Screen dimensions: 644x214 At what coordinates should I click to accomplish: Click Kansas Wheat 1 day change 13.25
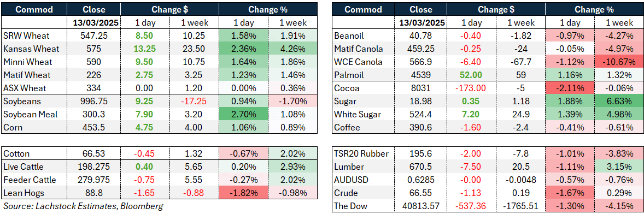pyautogui.click(x=144, y=49)
